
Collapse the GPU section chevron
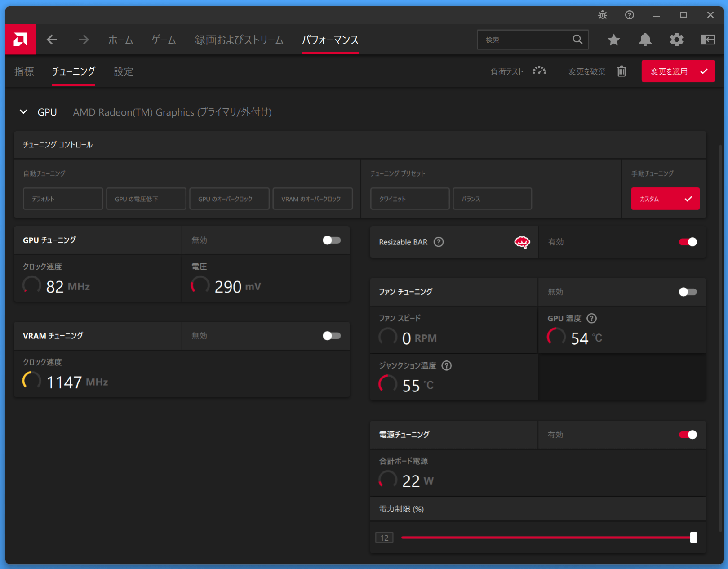click(x=23, y=112)
